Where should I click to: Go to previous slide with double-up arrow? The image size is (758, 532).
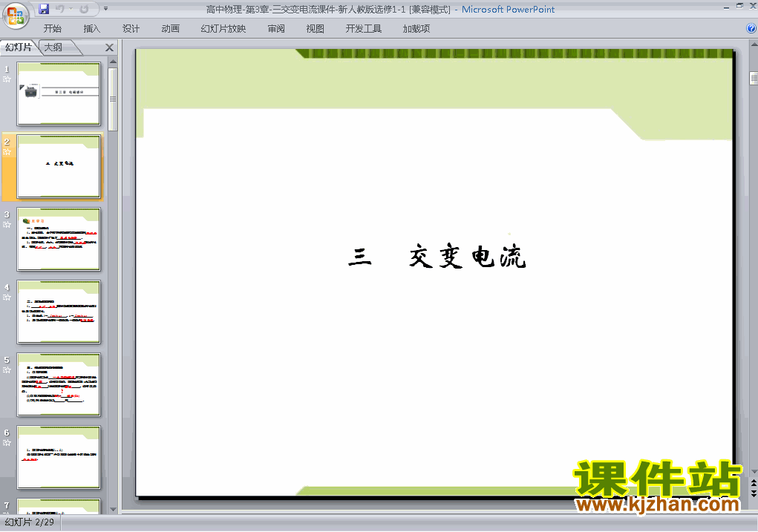click(754, 483)
